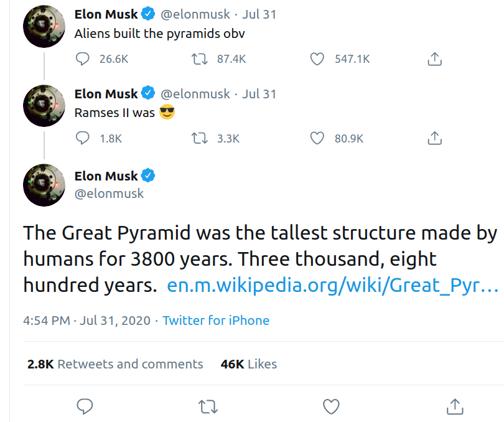Reply to the 'Aliens built the pyramids' tweet

pos(83,59)
